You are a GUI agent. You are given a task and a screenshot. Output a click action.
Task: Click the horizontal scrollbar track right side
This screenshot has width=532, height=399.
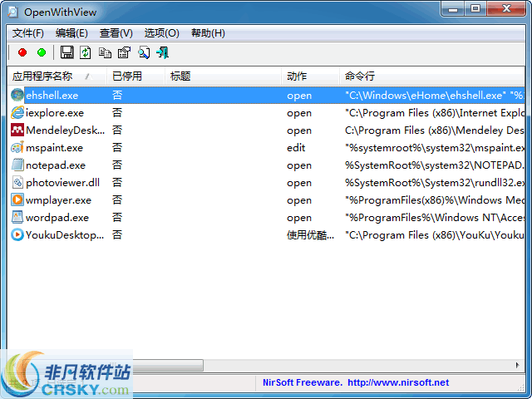point(357,365)
